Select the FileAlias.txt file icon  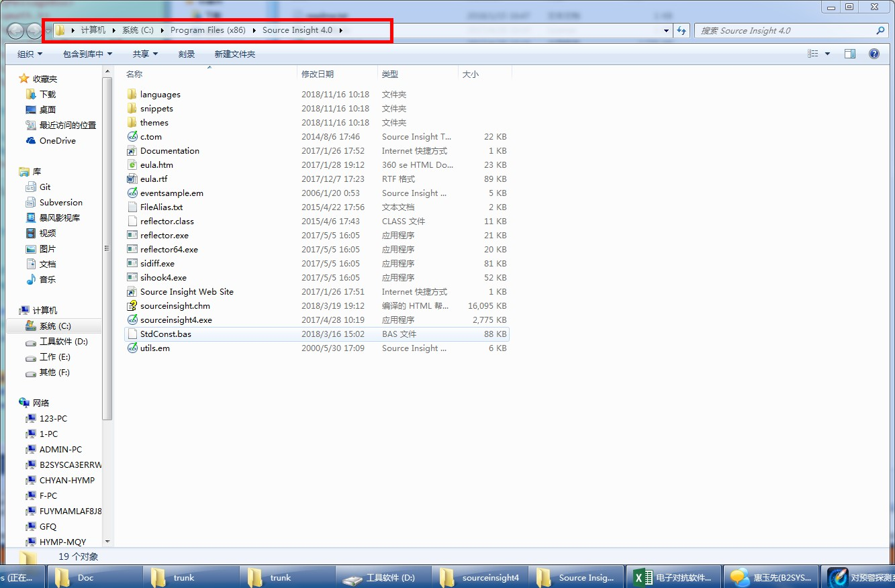pyautogui.click(x=132, y=207)
